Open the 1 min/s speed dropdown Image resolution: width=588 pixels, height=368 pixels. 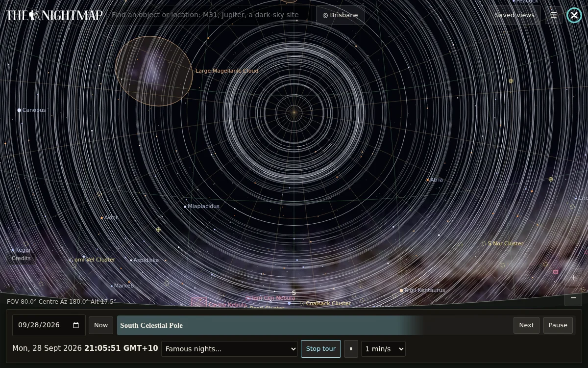click(383, 349)
